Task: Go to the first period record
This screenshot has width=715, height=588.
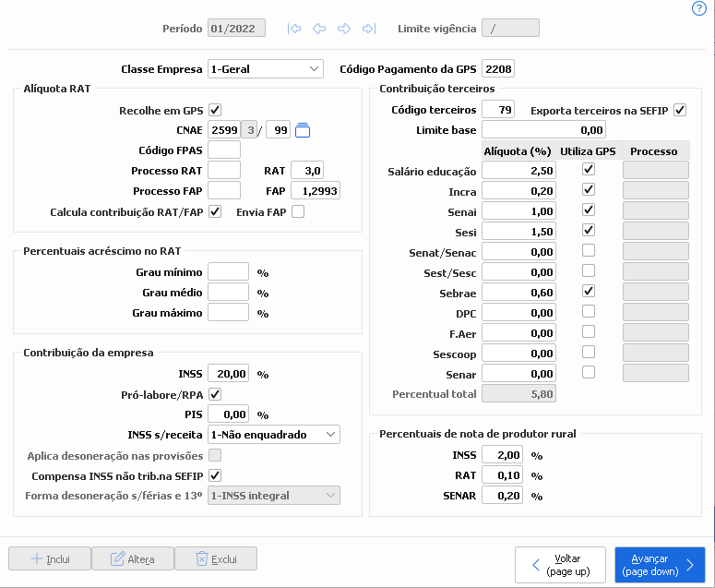Action: tap(294, 29)
